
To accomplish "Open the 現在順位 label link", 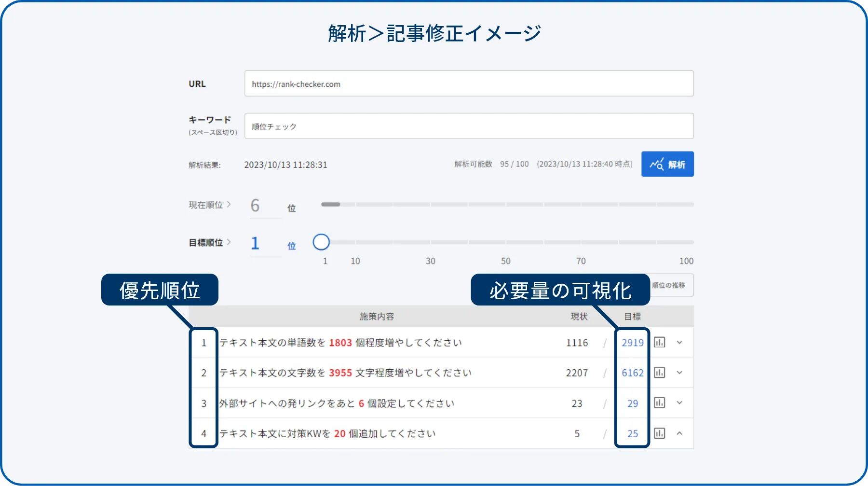I will coord(210,205).
